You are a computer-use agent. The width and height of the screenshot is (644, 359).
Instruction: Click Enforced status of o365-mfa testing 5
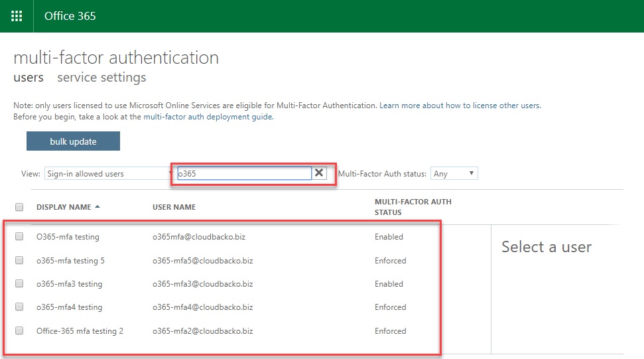coord(390,260)
